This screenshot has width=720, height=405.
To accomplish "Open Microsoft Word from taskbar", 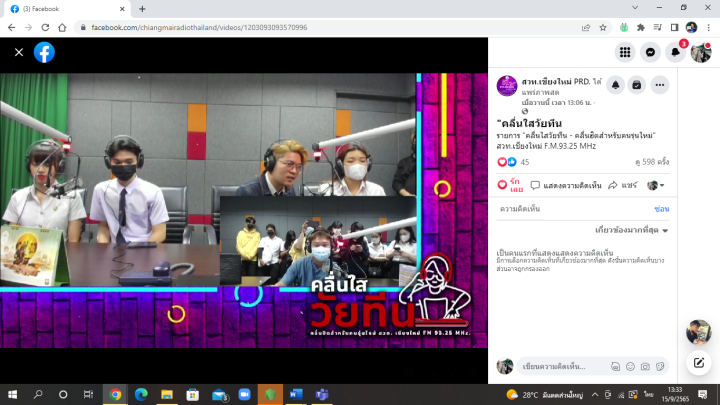I will coord(296,394).
